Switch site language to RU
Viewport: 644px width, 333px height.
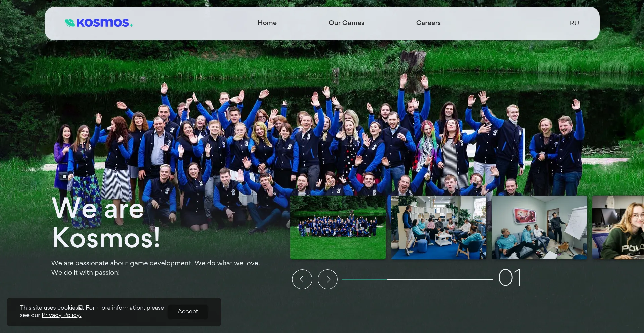[574, 23]
